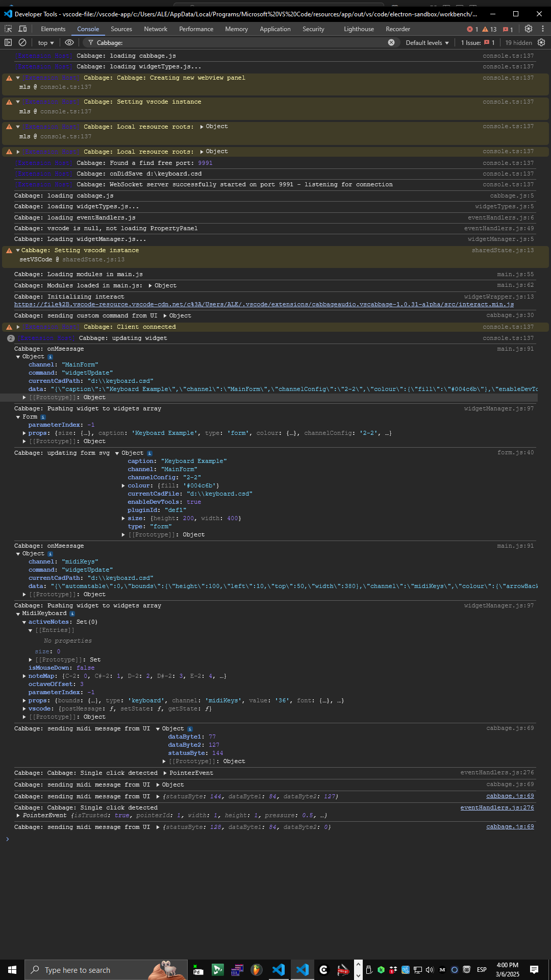This screenshot has height=980, width=551.
Task: Switch to the Lighthouse tab
Action: click(x=359, y=29)
